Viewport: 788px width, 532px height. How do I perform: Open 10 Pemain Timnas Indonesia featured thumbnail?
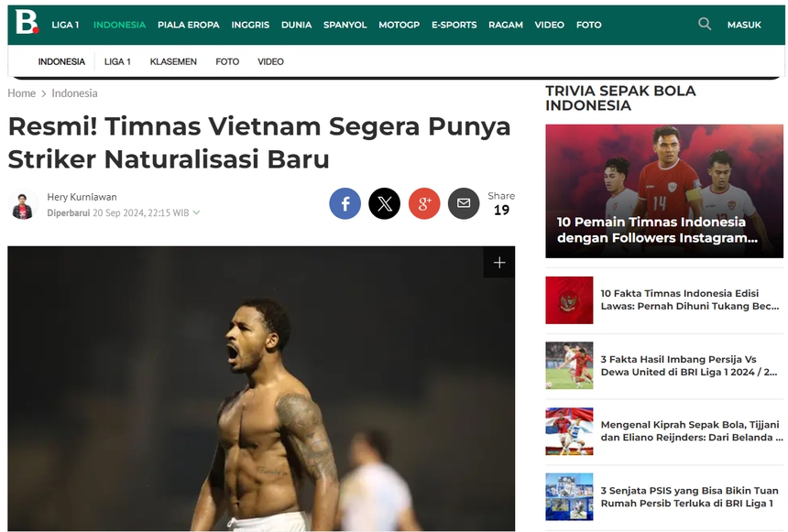(664, 191)
